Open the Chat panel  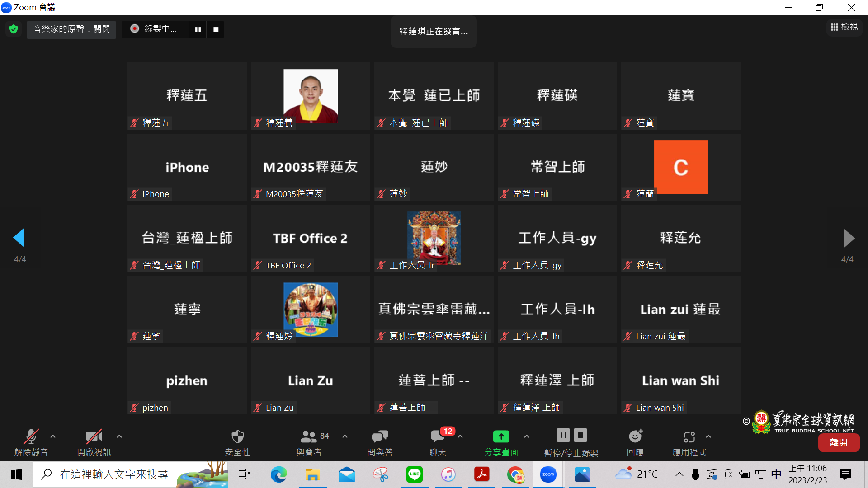point(438,436)
